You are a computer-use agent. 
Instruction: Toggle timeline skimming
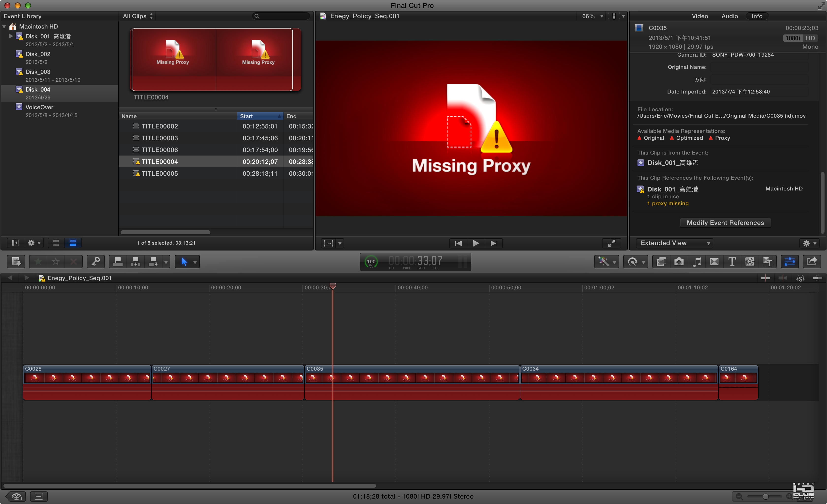[765, 278]
